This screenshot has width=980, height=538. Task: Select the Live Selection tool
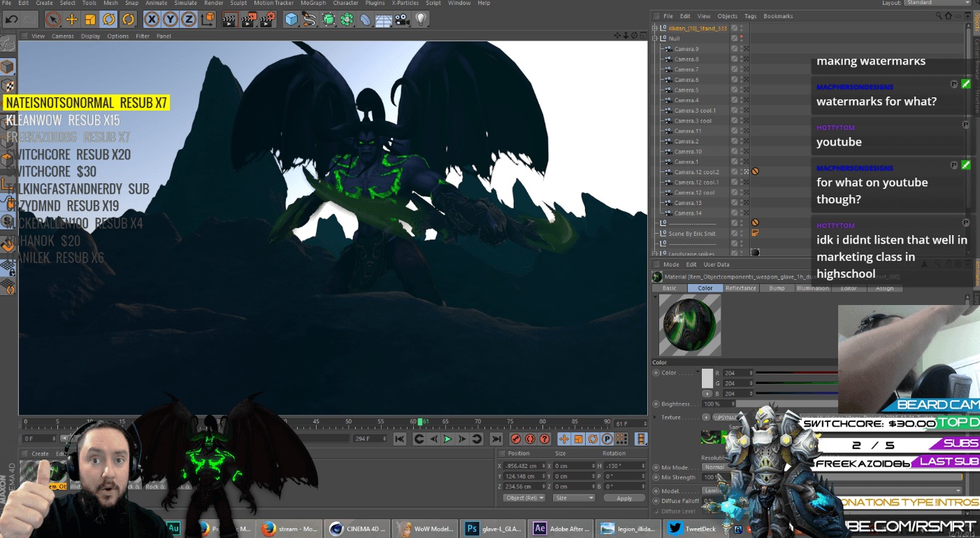click(53, 20)
